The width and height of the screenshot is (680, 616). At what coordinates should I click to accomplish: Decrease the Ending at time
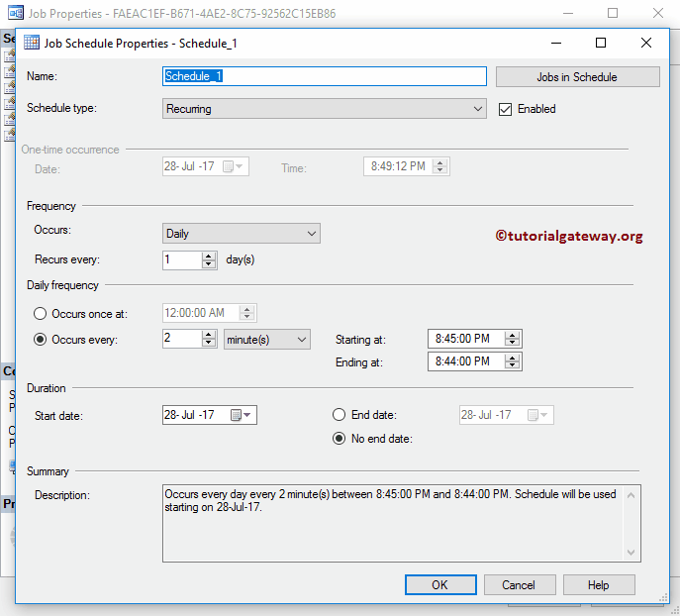(513, 365)
